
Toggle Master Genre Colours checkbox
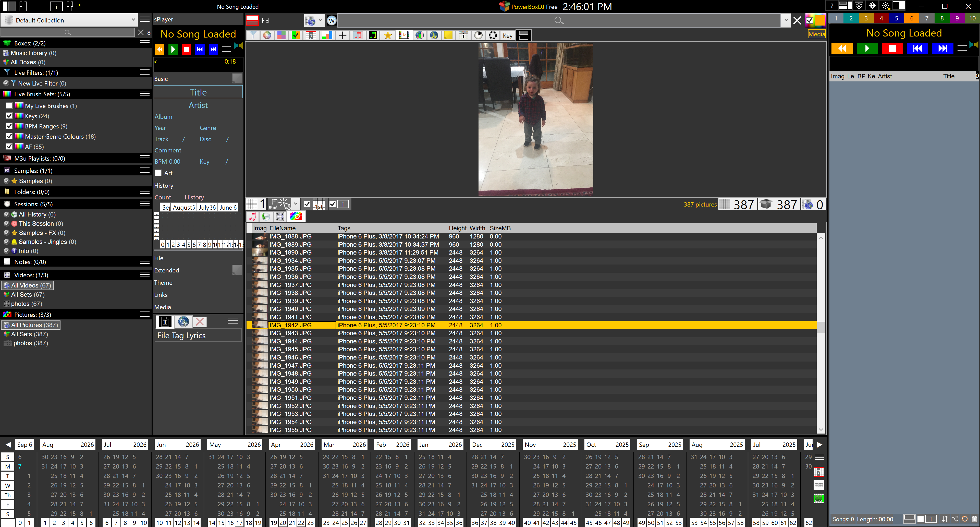tap(9, 136)
